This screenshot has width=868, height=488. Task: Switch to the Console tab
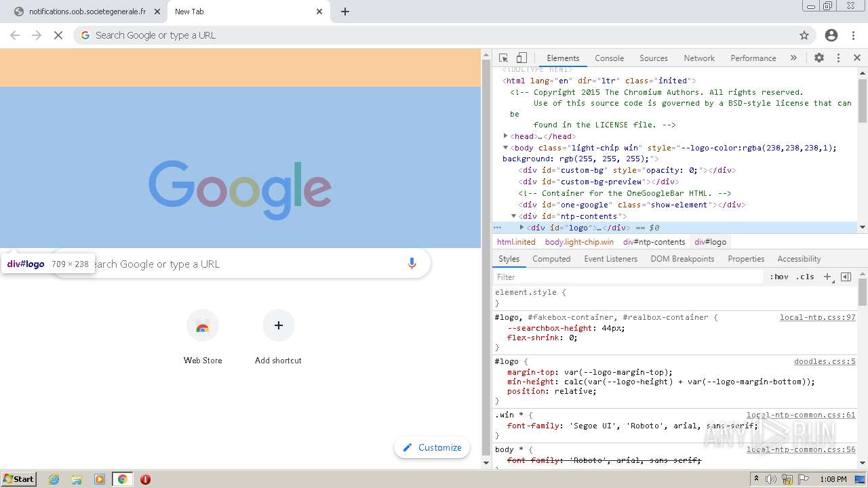(609, 58)
